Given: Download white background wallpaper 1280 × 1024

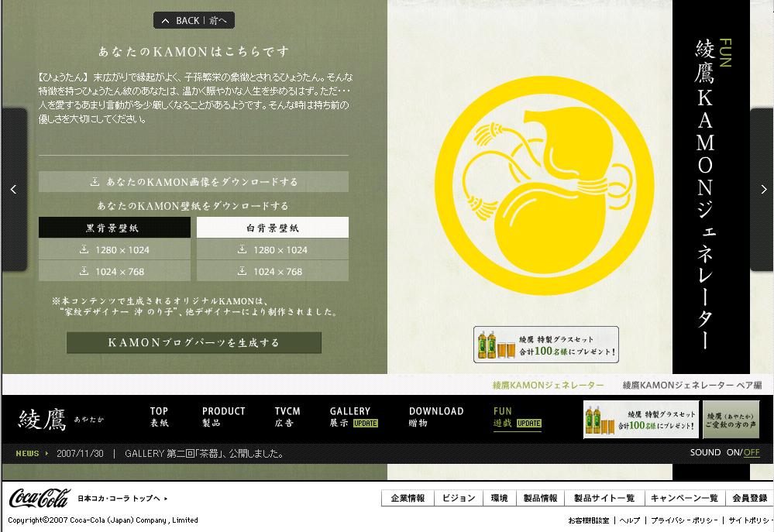Looking at the screenshot, I should click(x=273, y=249).
